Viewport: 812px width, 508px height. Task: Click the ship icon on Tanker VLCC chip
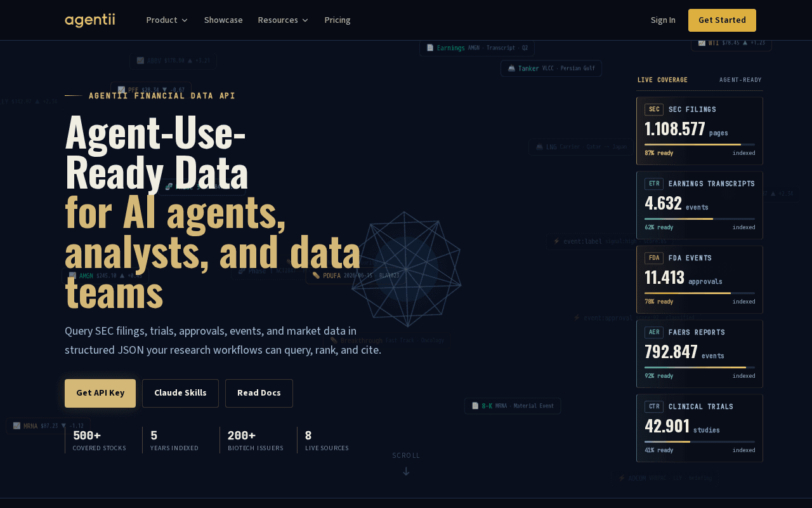[x=511, y=68]
